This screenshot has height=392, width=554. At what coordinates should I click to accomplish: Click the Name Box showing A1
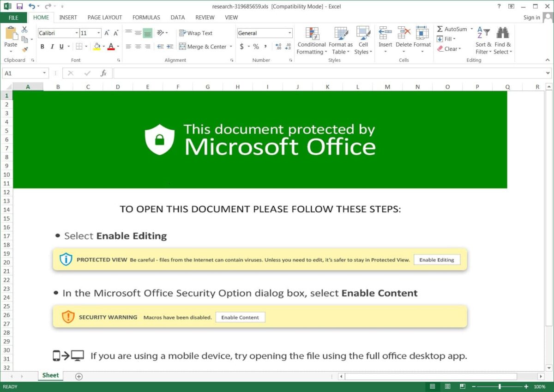(x=22, y=73)
